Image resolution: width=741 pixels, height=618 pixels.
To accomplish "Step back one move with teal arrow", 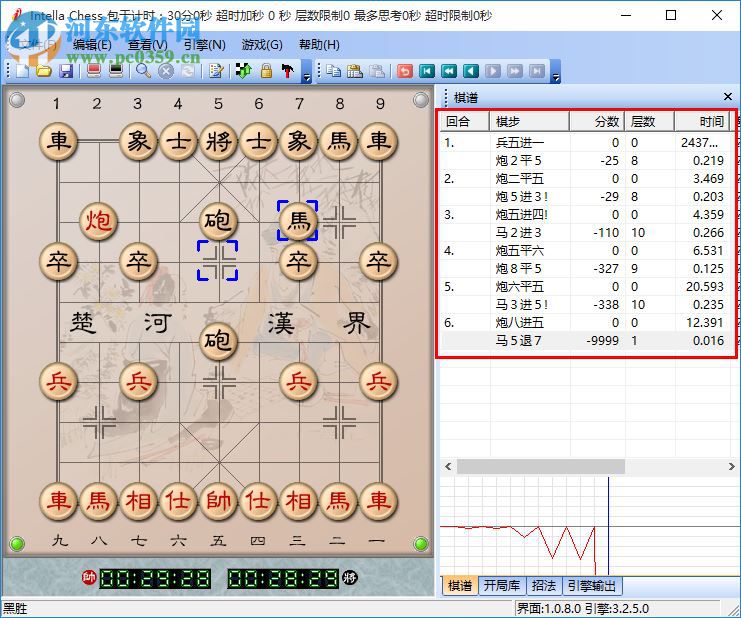I will click(x=471, y=71).
